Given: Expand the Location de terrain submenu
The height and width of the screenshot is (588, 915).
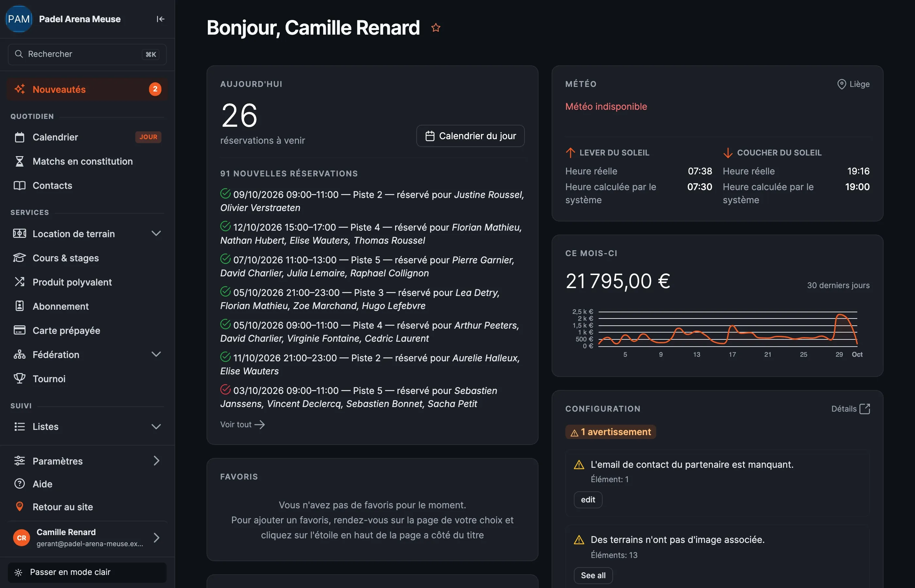Looking at the screenshot, I should (156, 233).
